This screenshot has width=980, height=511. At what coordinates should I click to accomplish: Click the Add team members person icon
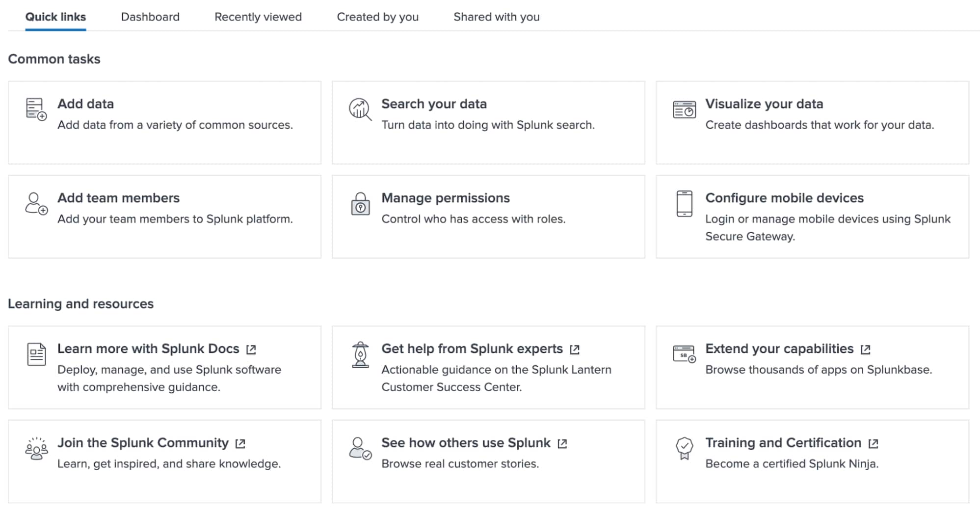36,203
